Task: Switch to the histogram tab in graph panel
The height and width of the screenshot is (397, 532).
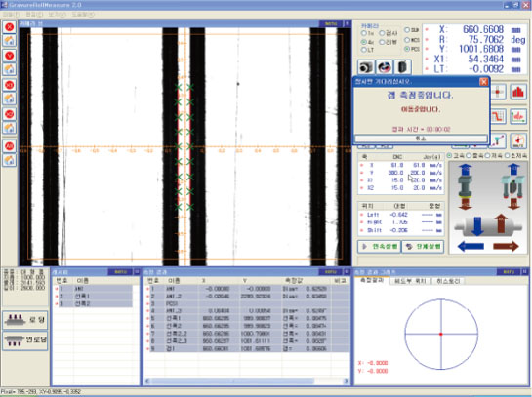Action: 448,281
